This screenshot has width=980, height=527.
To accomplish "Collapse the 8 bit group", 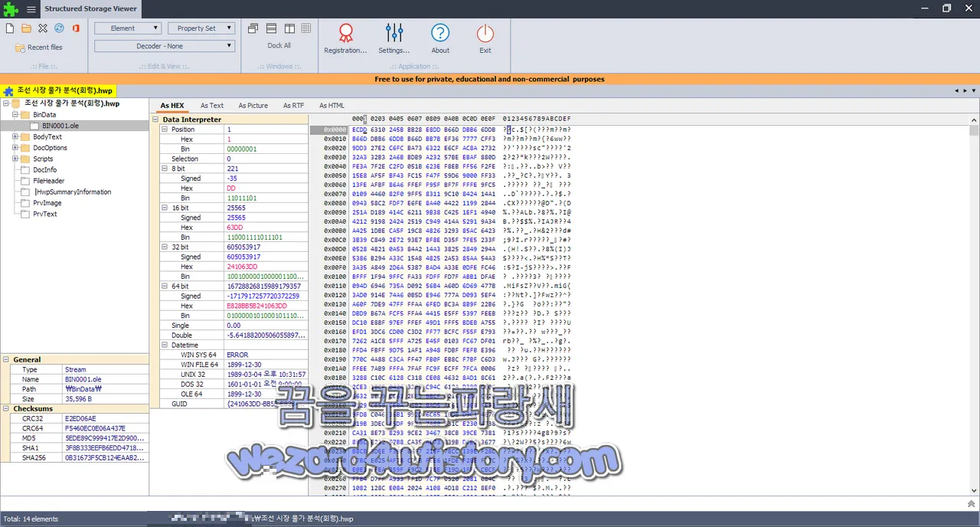I will coord(165,169).
